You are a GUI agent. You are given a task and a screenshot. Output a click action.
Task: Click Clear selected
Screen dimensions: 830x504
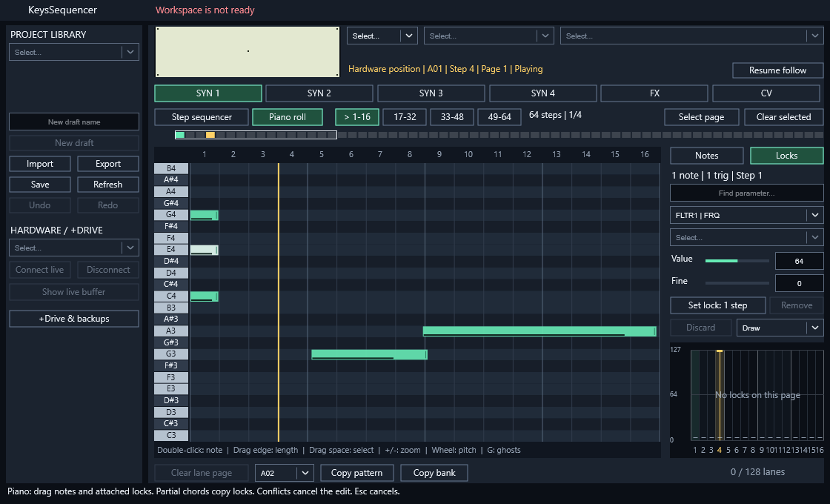tap(783, 117)
